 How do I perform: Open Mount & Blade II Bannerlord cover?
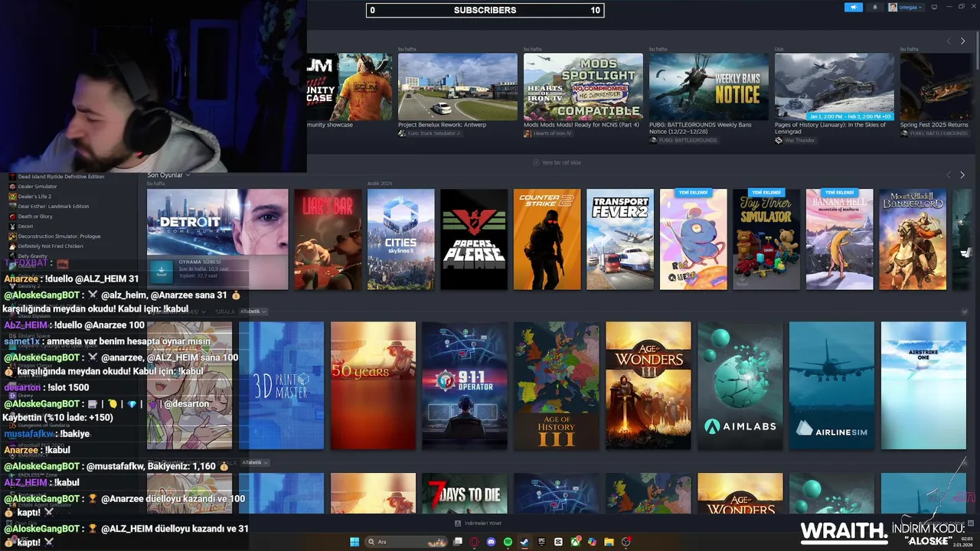[x=913, y=240]
